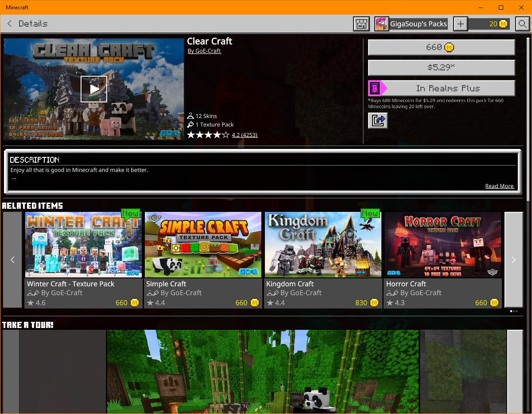Click the Simple Craft title text
This screenshot has width=532, height=414.
coord(166,284)
